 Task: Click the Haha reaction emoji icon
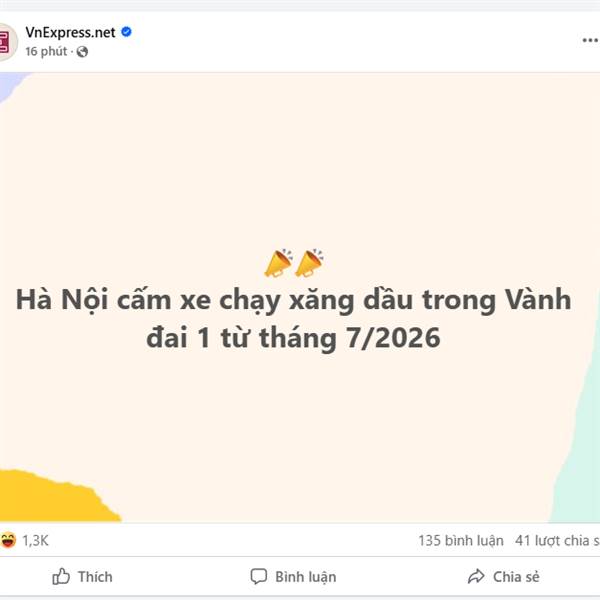(x=8, y=540)
